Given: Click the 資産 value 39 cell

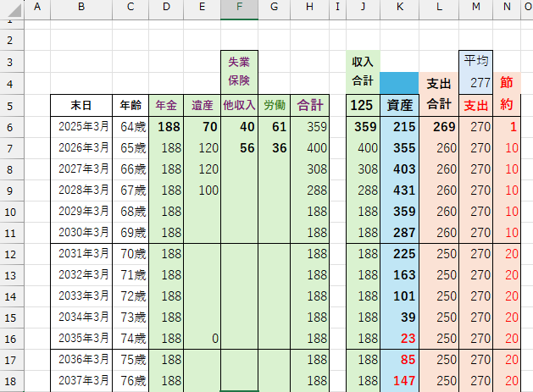Looking at the screenshot, I should tap(399, 317).
